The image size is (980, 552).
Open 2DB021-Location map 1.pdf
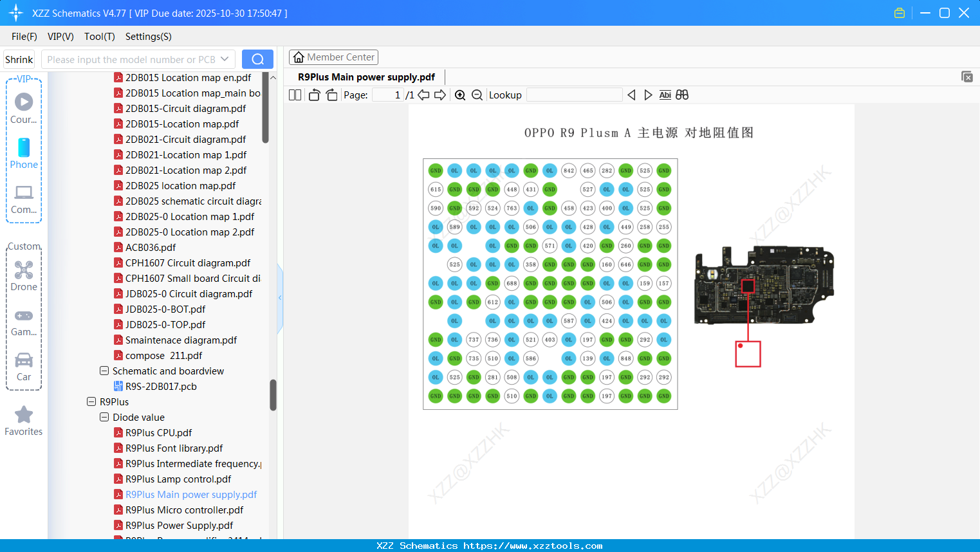186,155
